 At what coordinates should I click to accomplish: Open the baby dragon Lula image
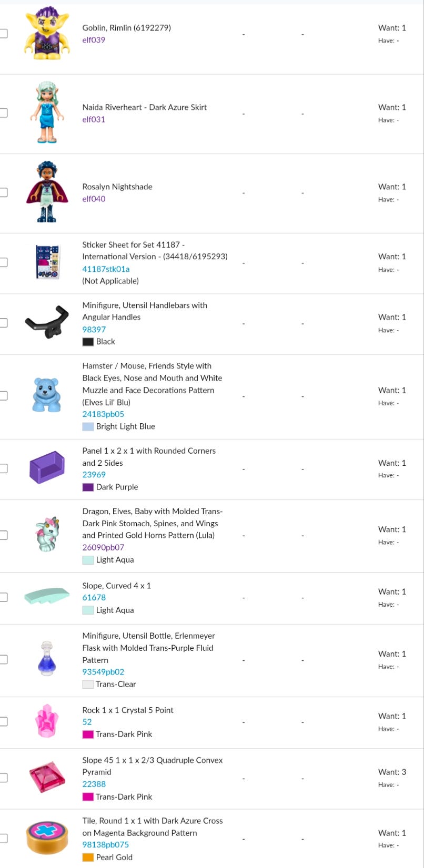[x=47, y=534]
